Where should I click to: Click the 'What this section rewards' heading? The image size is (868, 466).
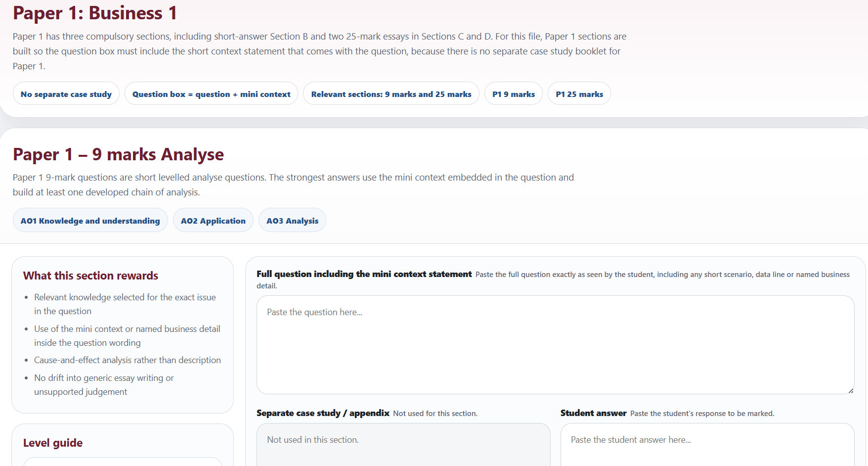pyautogui.click(x=90, y=276)
